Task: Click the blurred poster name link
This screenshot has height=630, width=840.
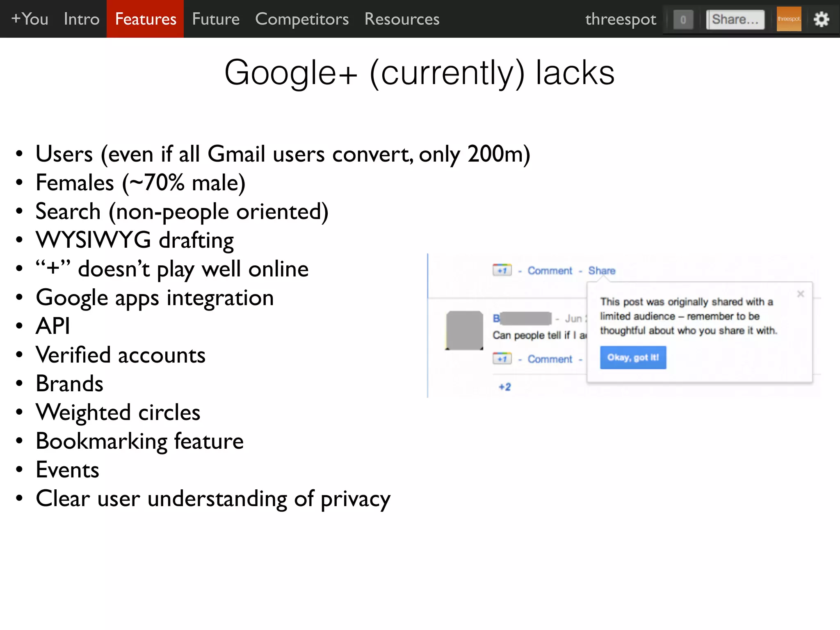Action: (x=522, y=318)
